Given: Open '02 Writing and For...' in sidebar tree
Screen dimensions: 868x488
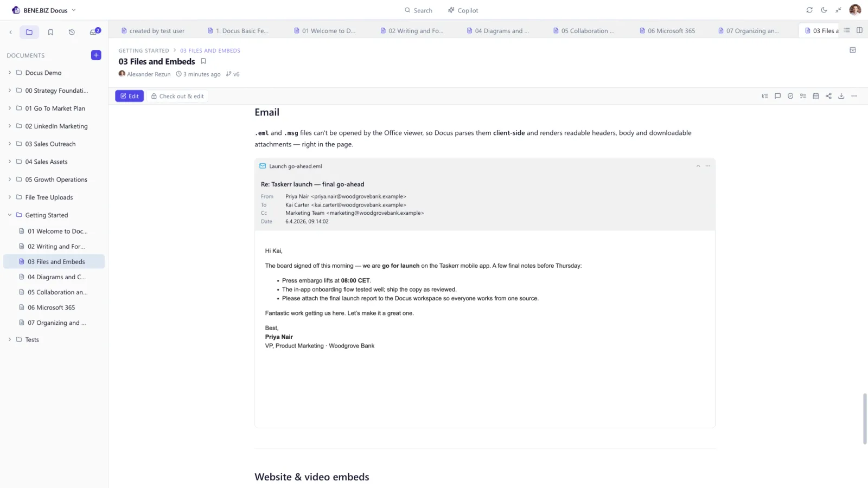Looking at the screenshot, I should (54, 246).
